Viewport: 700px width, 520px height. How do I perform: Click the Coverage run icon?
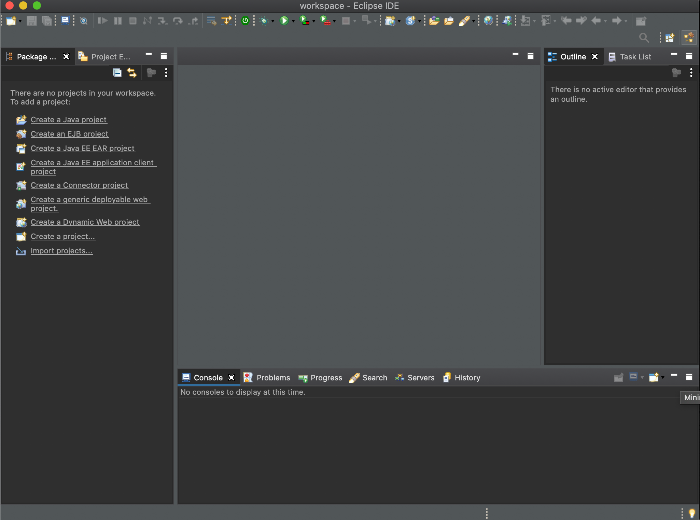tap(304, 21)
